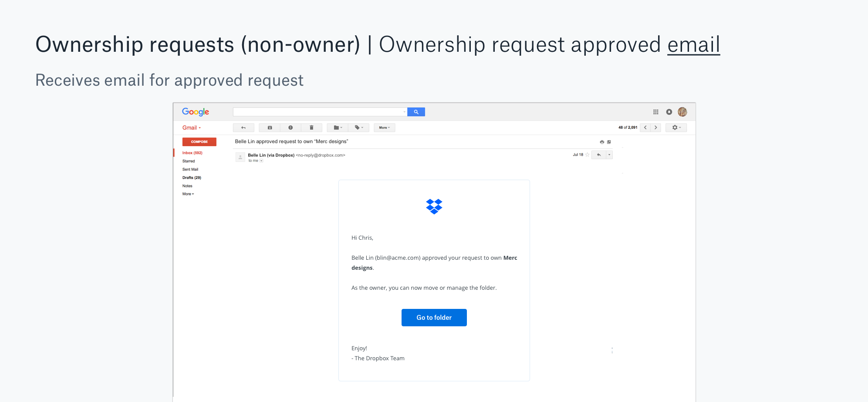This screenshot has height=402, width=868.
Task: Open email in new window icon
Action: point(609,142)
